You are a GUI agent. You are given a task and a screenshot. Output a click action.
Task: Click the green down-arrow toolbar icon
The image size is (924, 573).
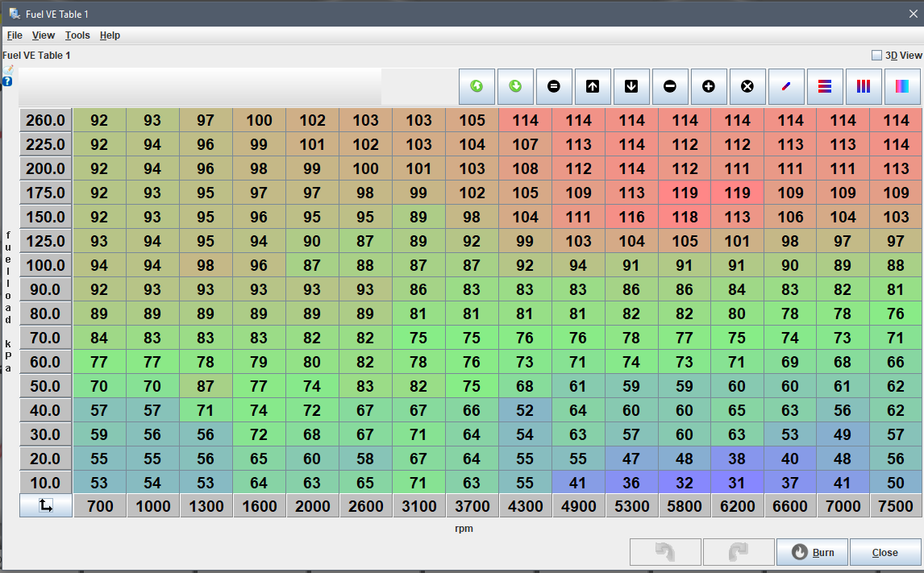click(x=516, y=86)
